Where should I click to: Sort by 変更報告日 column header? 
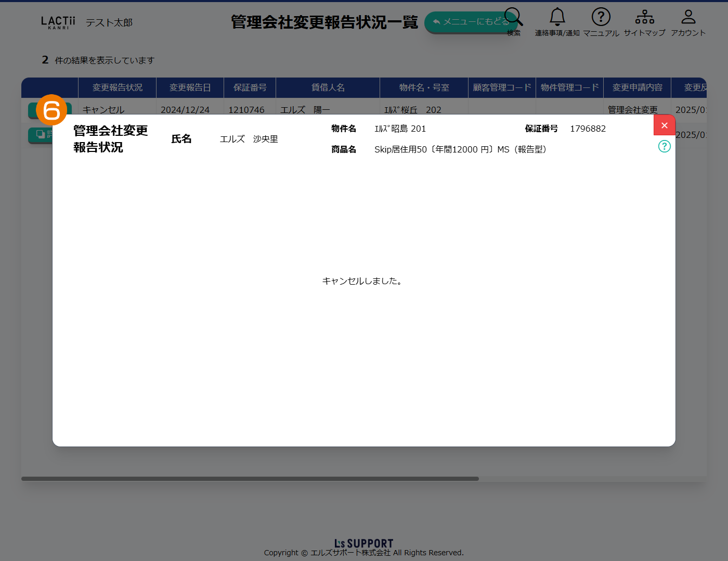(x=190, y=87)
